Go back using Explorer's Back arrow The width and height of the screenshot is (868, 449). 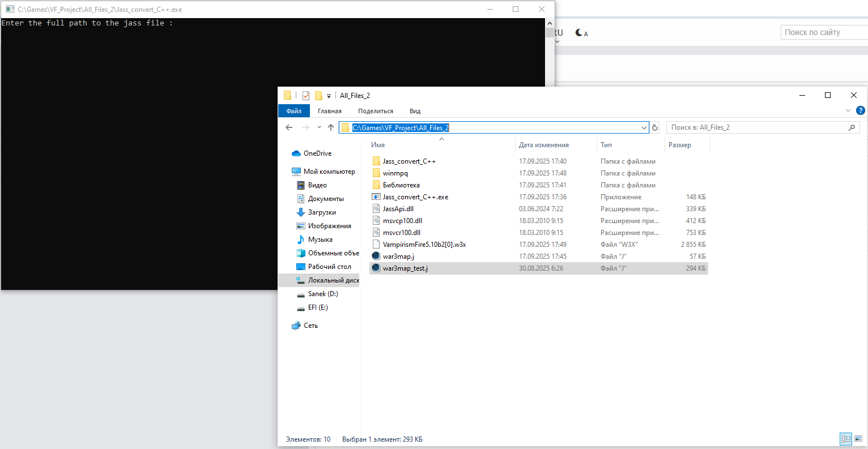pyautogui.click(x=289, y=127)
